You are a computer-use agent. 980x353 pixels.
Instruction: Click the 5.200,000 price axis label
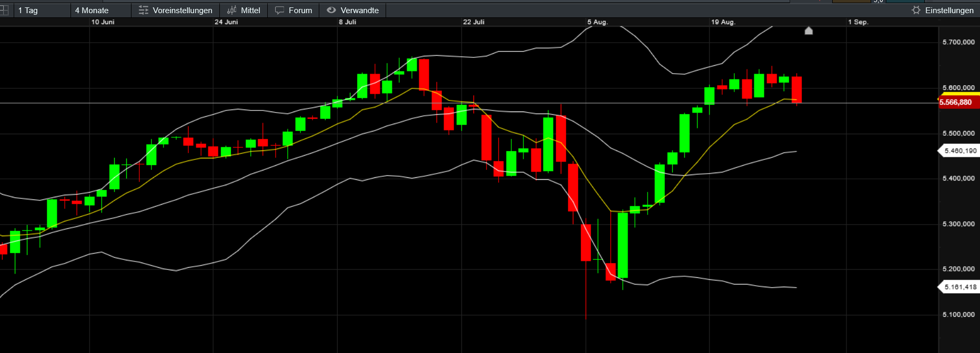[x=958, y=269]
